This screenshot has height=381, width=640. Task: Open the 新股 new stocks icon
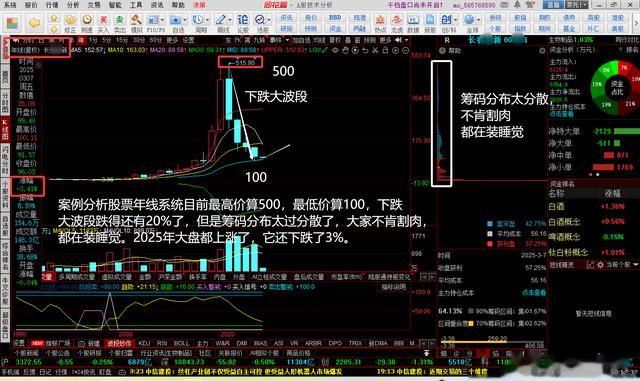click(x=430, y=24)
